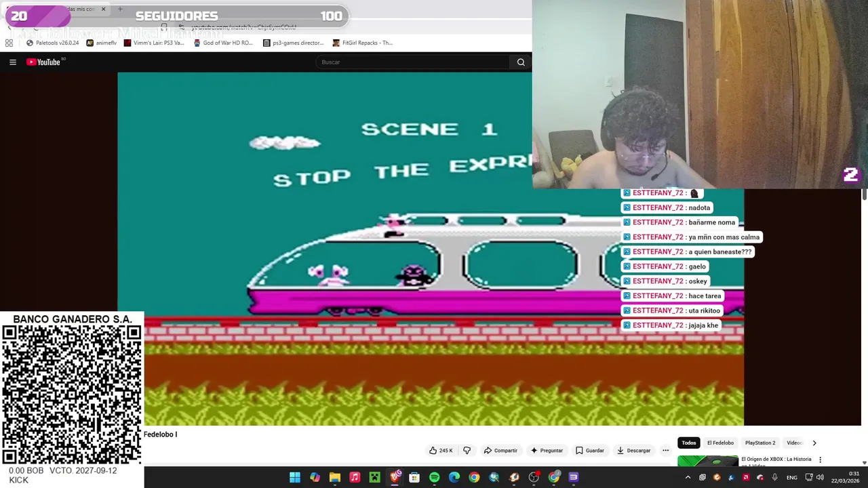The height and width of the screenshot is (488, 868).
Task: Select the Todos filter chip
Action: click(x=689, y=443)
